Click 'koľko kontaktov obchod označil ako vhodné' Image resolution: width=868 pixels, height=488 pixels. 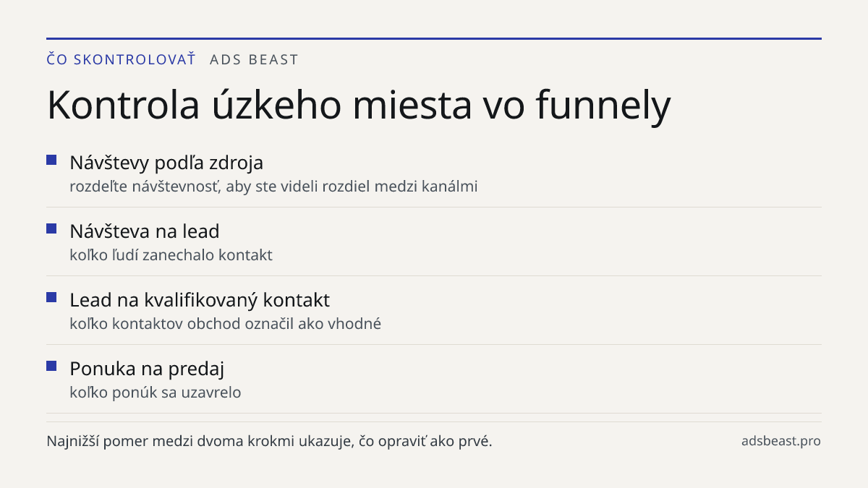tap(225, 324)
